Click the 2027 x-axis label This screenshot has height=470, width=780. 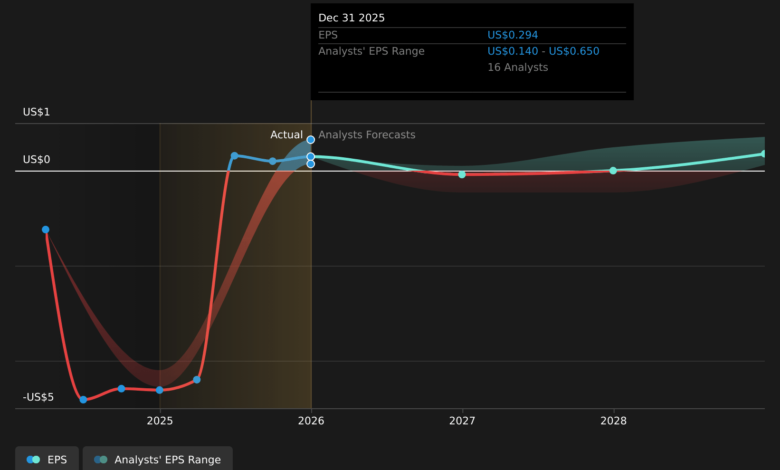click(x=462, y=421)
